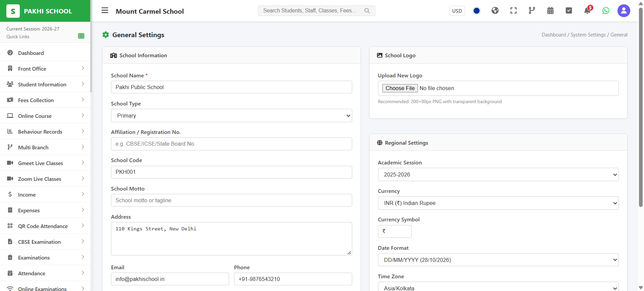Open the Academic Session dropdown
This screenshot has width=644, height=291.
498,174
